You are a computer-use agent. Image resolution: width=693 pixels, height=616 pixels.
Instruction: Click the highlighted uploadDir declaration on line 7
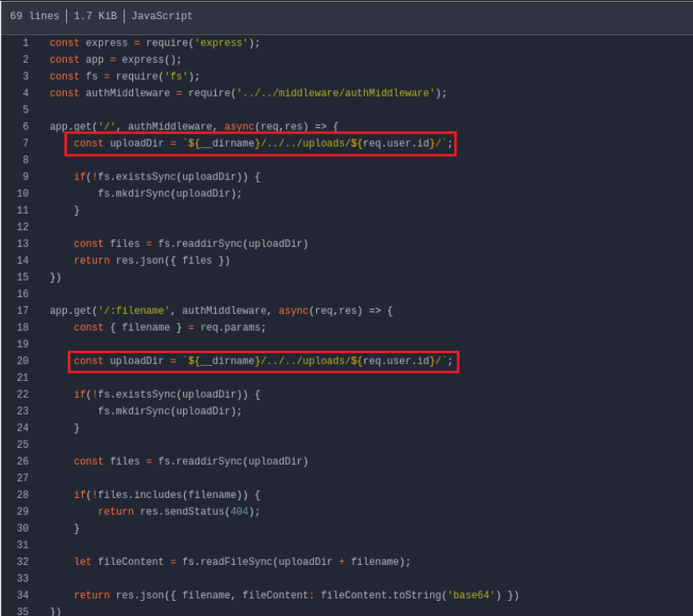[262, 143]
